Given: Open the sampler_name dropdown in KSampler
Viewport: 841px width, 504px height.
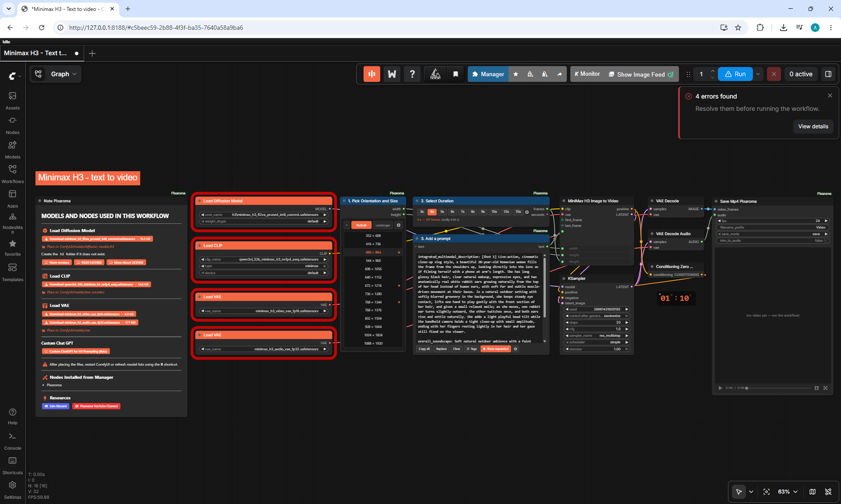Looking at the screenshot, I should click(597, 335).
